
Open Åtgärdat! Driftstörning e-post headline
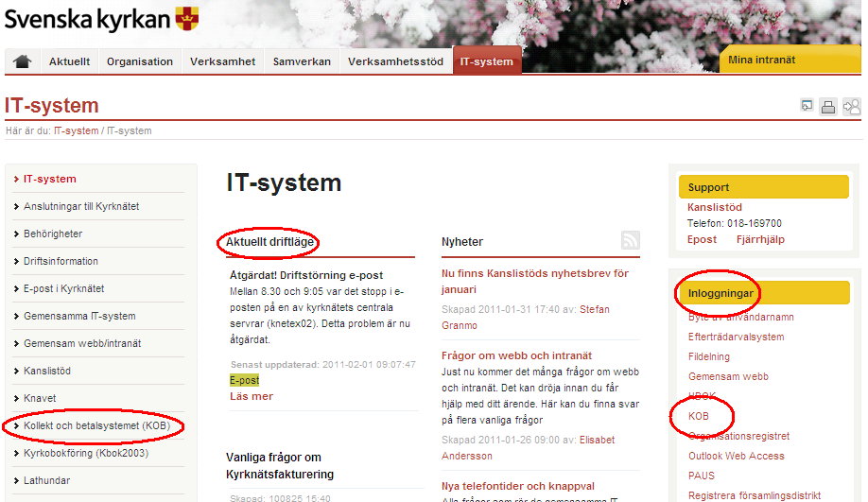tap(306, 275)
